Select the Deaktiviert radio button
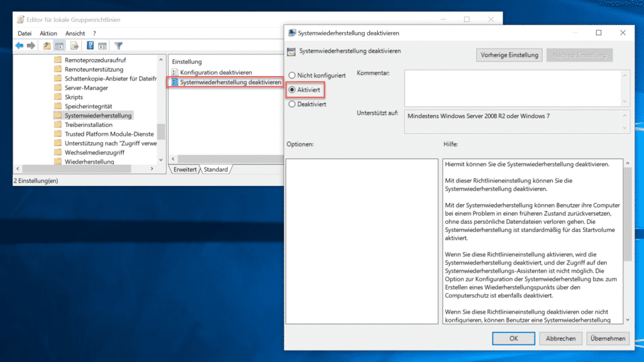Image resolution: width=644 pixels, height=362 pixels. click(x=291, y=104)
